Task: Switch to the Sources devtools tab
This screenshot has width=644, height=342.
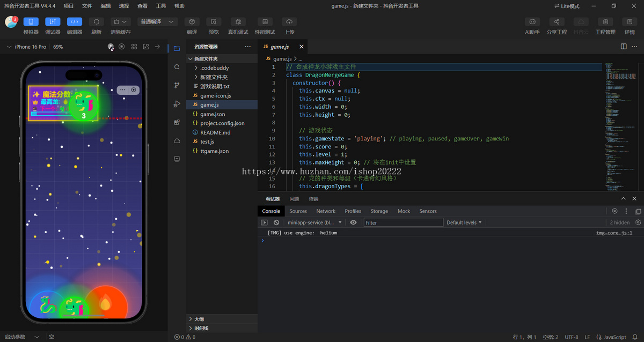Action: [x=298, y=211]
